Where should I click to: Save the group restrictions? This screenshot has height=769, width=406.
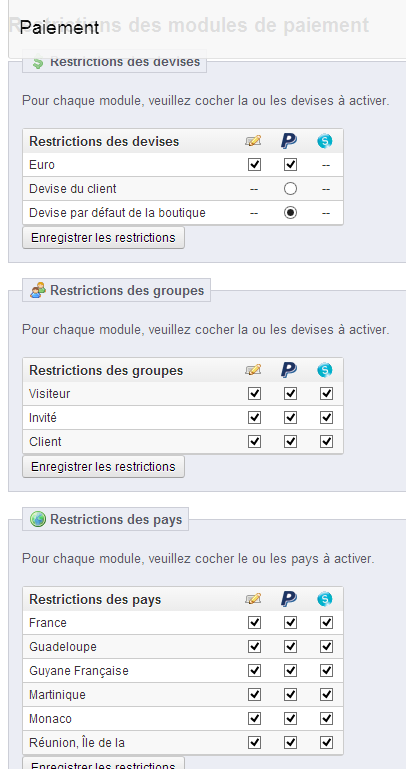(103, 466)
